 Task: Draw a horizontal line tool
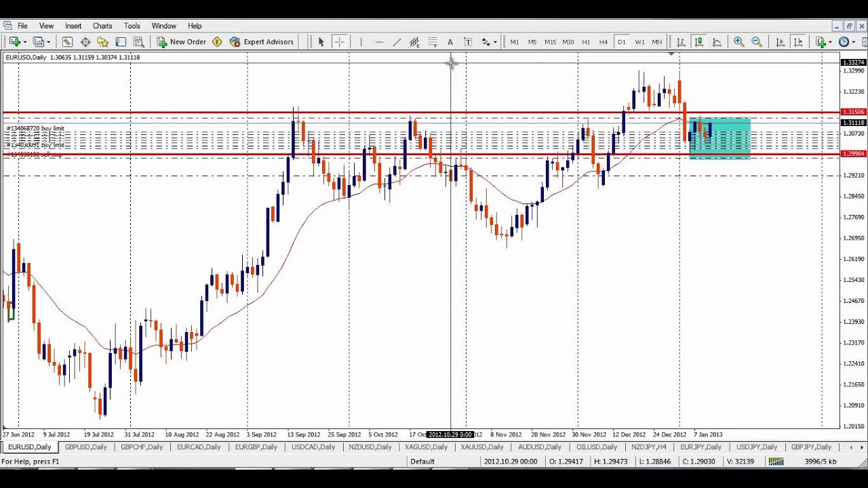click(x=379, y=42)
